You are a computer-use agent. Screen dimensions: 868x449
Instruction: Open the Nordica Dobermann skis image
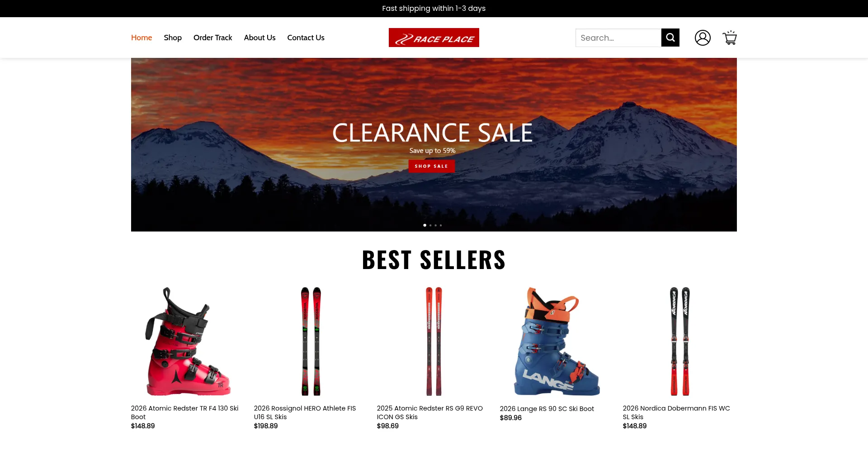tap(679, 341)
